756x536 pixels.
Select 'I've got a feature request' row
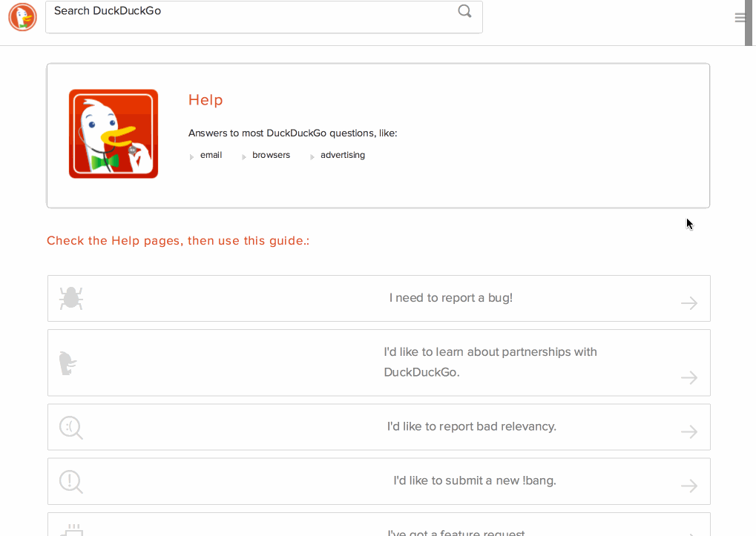(x=379, y=524)
